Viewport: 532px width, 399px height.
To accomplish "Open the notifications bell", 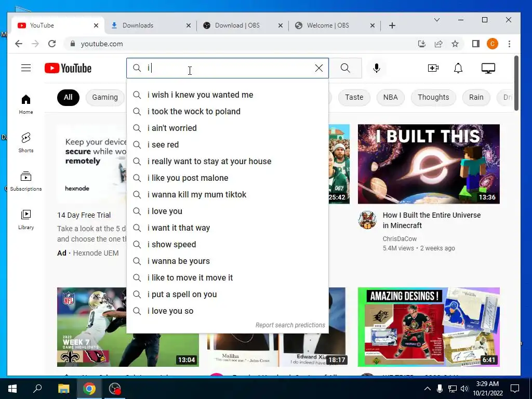I will point(458,68).
